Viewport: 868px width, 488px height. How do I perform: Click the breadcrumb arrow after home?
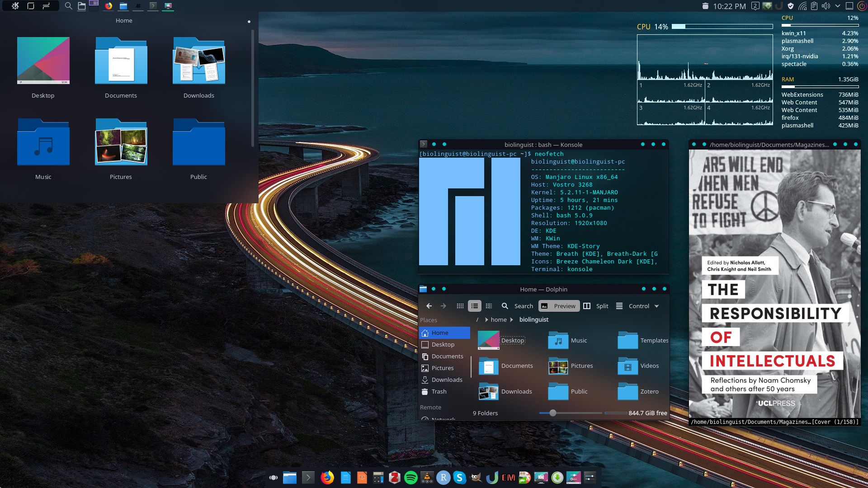(x=511, y=319)
